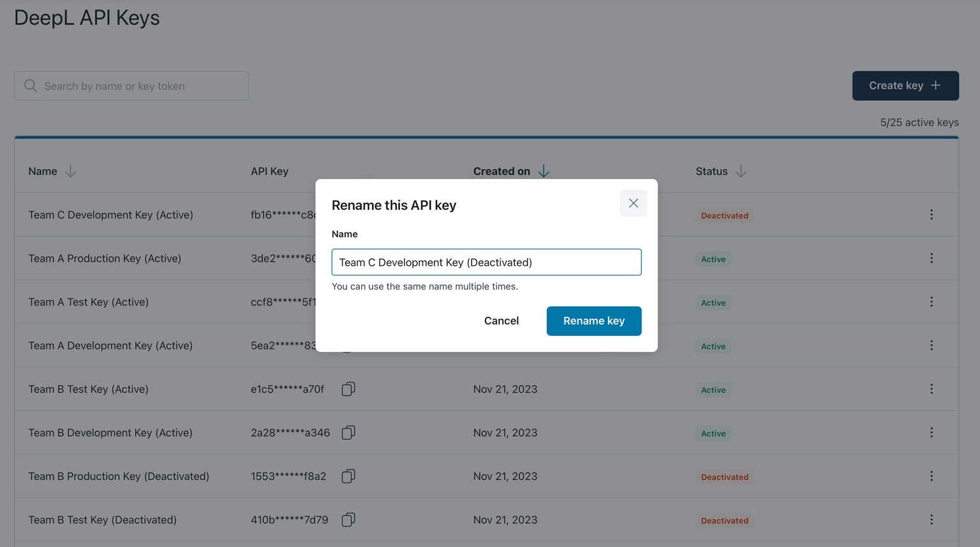Sort by Name column arrow

point(70,171)
